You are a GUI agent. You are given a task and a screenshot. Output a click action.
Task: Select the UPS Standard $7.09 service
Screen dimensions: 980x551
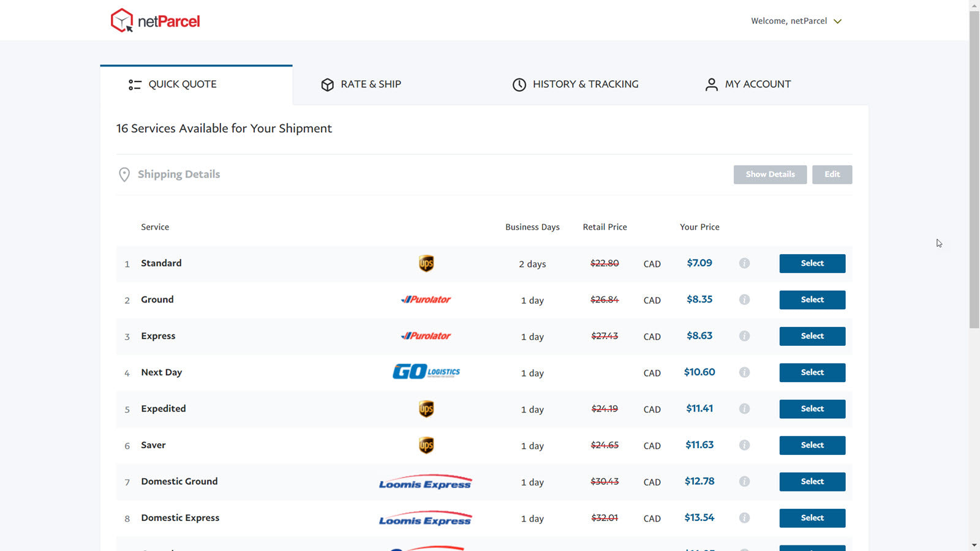[x=812, y=263]
